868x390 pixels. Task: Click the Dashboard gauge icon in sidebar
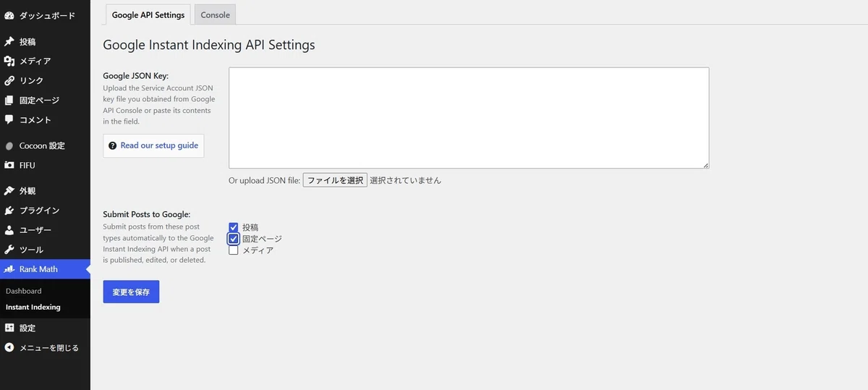9,15
